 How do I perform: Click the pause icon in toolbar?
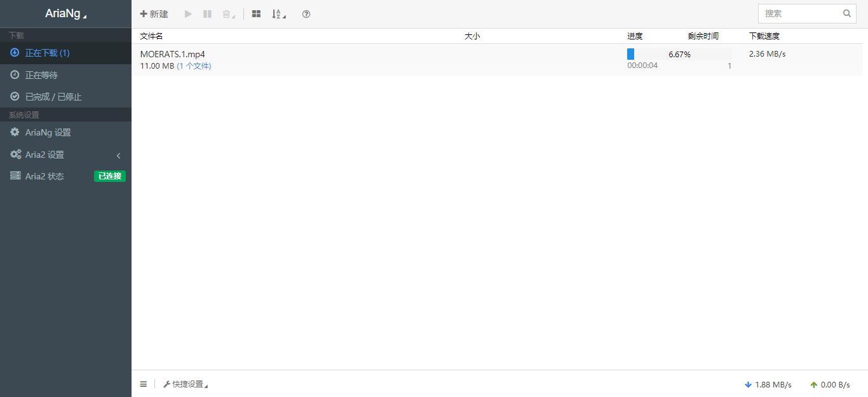click(207, 14)
